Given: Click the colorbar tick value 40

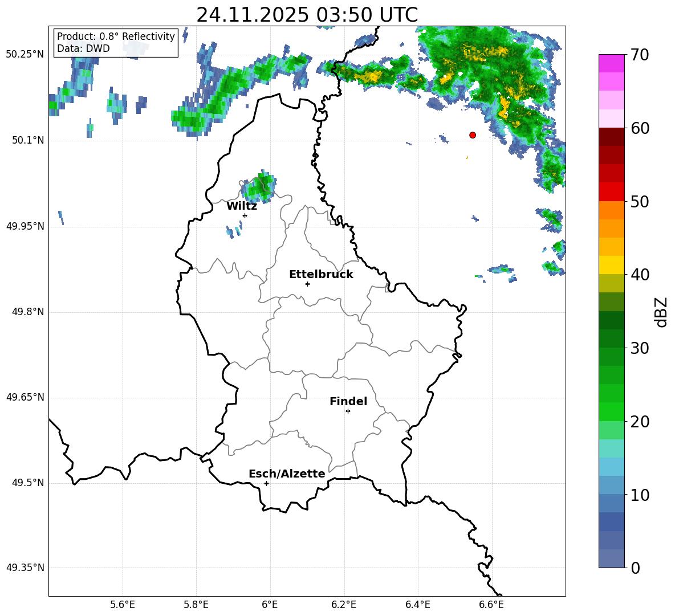Looking at the screenshot, I should pyautogui.click(x=640, y=275).
